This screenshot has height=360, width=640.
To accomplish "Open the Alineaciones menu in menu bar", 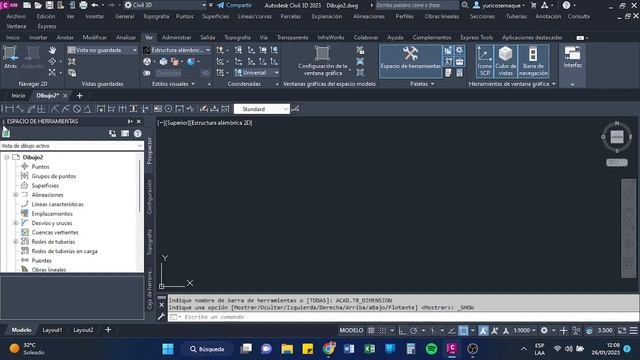I will pos(369,16).
